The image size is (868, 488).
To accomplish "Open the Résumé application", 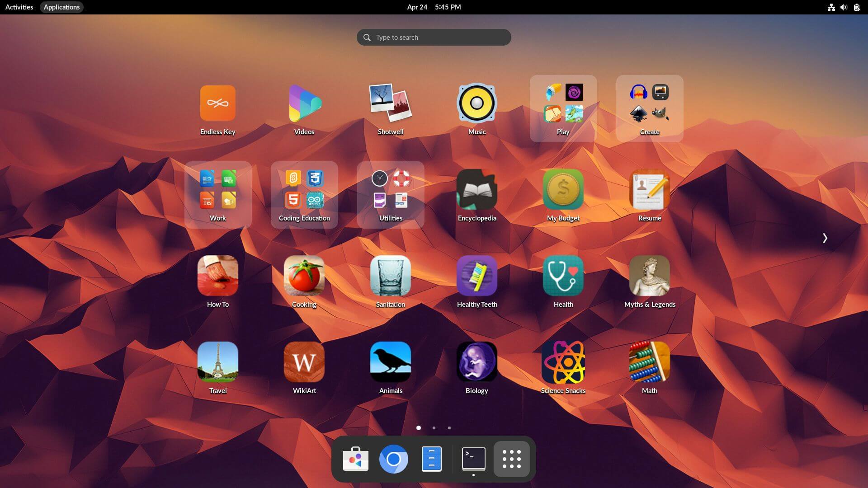I will click(x=649, y=190).
